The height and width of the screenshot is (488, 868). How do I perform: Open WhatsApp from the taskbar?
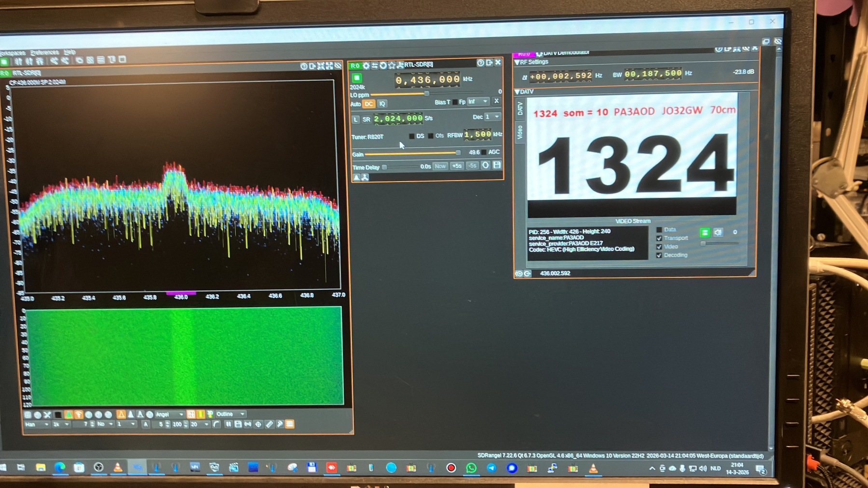click(x=471, y=468)
